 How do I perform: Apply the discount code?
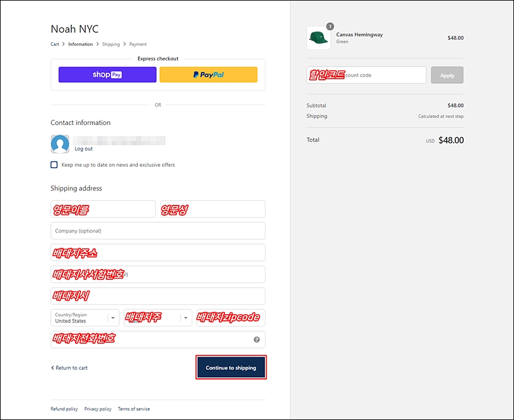click(x=447, y=76)
